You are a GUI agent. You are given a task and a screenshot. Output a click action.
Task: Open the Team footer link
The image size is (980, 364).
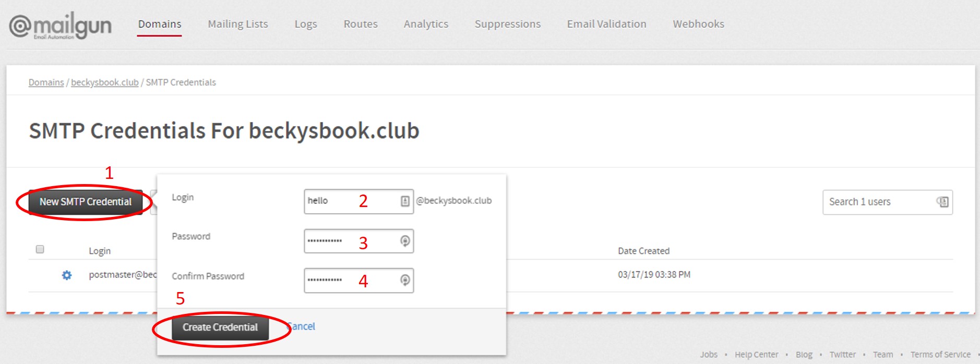click(883, 355)
